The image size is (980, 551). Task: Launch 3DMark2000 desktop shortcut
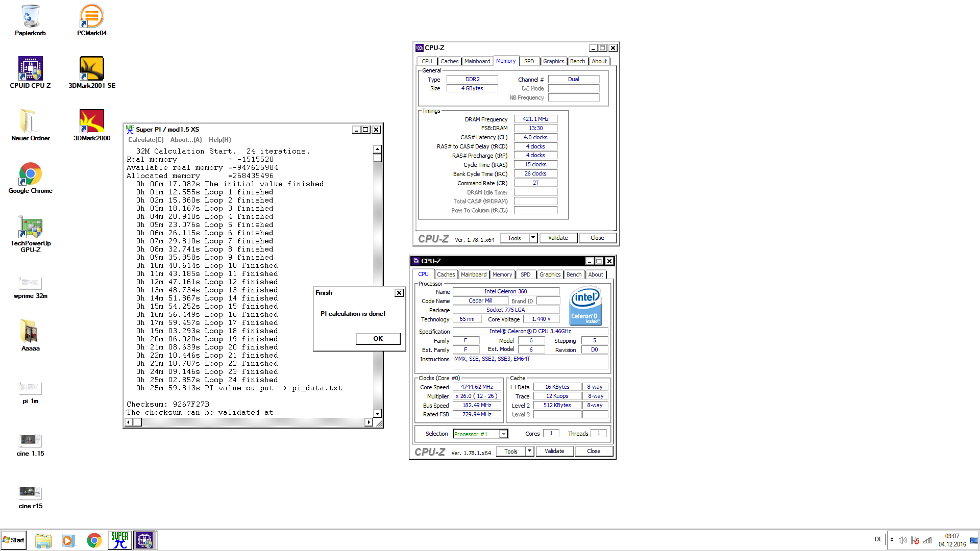click(92, 125)
